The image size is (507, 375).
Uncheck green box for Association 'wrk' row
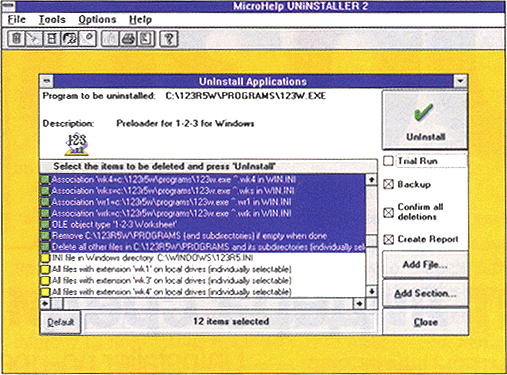(45, 214)
